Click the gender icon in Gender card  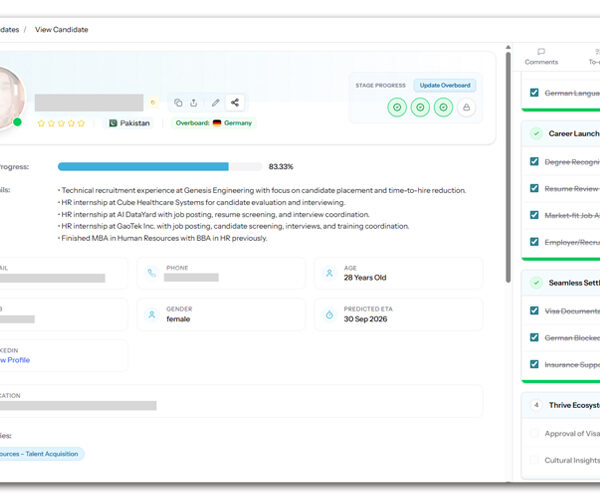(x=152, y=314)
